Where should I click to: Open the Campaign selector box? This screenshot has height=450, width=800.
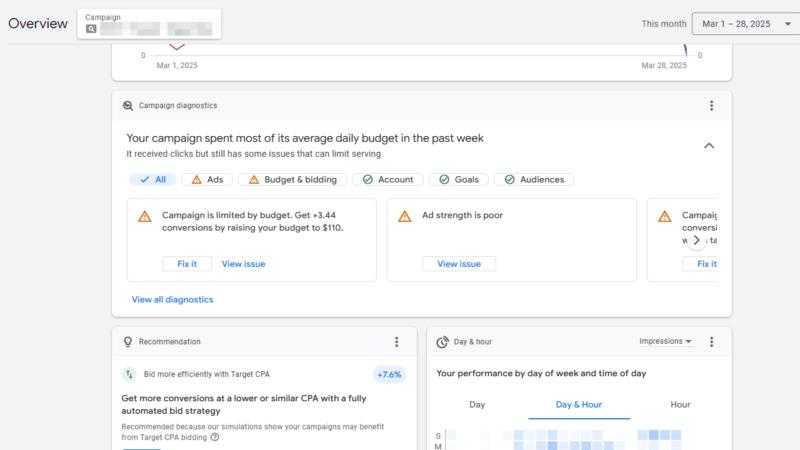point(149,24)
